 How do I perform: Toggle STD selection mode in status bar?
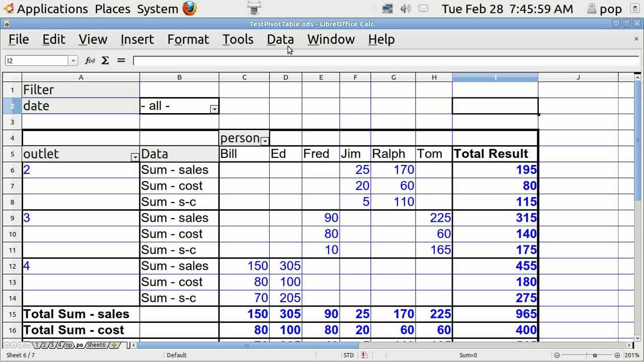click(x=349, y=355)
